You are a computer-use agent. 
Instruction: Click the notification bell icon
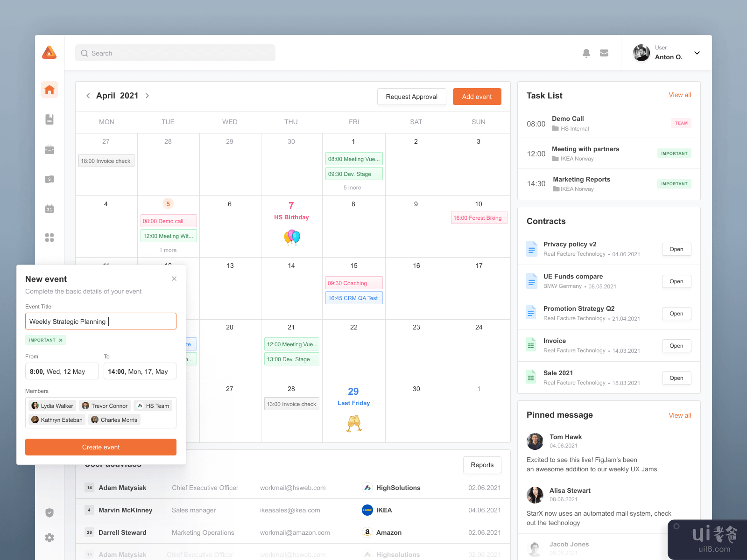click(x=586, y=53)
